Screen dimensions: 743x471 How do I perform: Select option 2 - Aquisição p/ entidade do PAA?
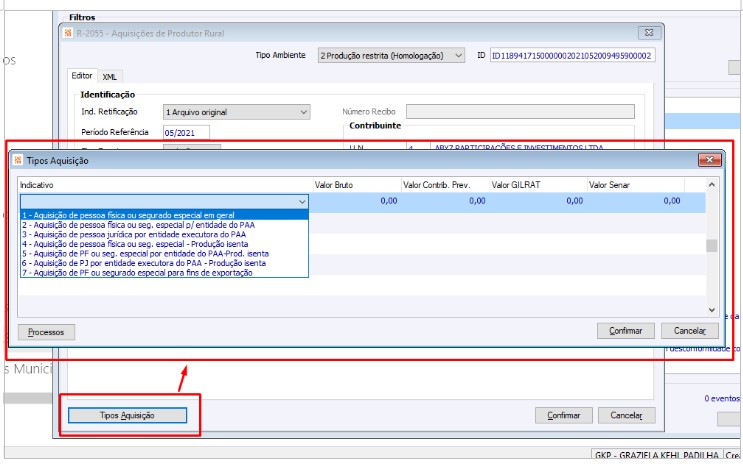164,225
